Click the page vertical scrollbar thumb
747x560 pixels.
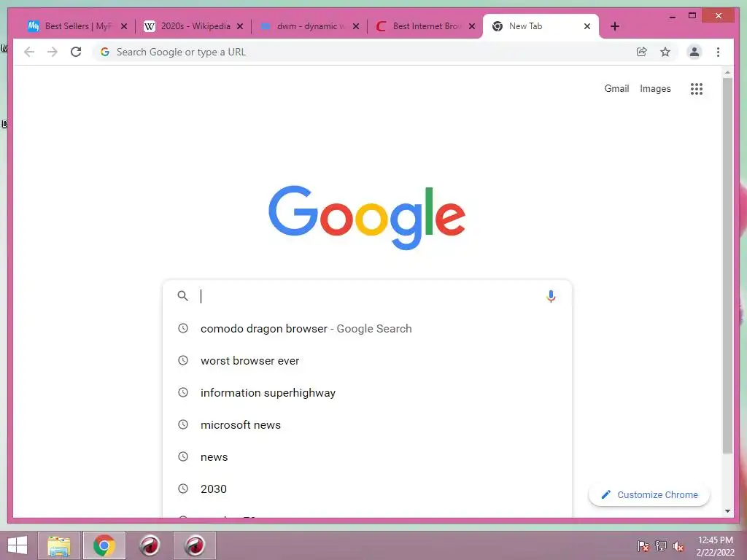click(x=727, y=265)
